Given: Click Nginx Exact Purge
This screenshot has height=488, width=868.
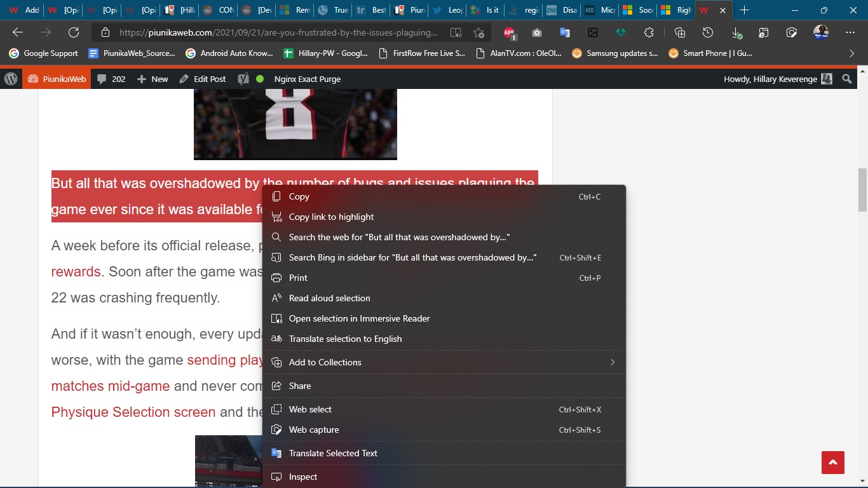Looking at the screenshot, I should 308,79.
